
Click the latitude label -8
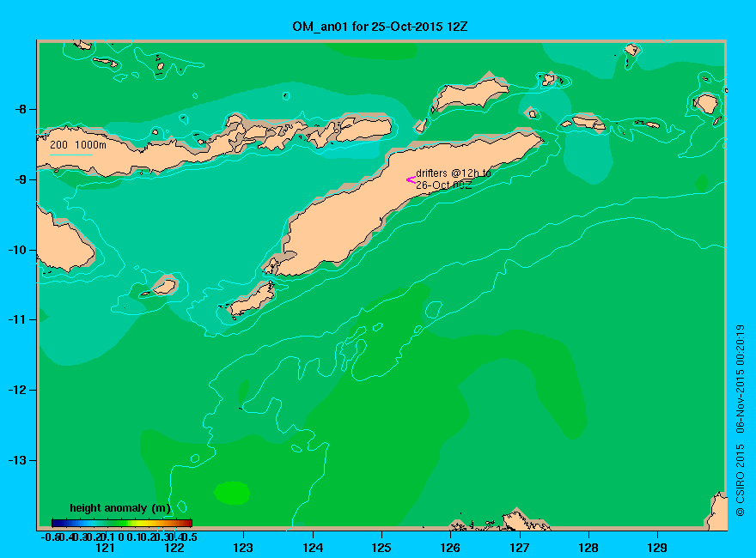(x=21, y=109)
